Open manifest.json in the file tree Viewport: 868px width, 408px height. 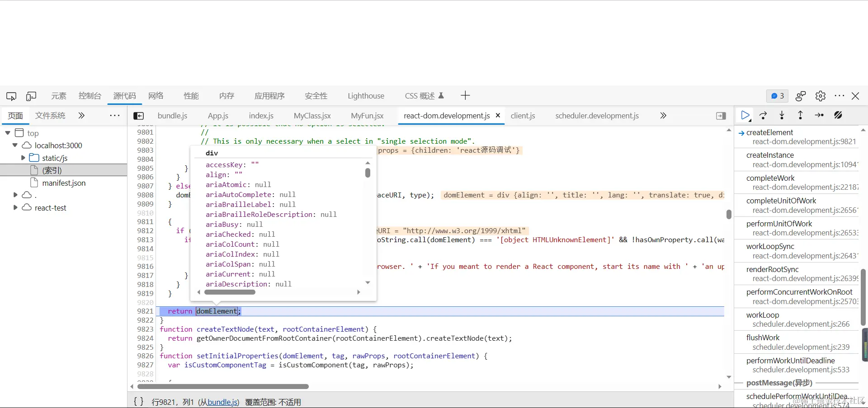pyautogui.click(x=64, y=183)
